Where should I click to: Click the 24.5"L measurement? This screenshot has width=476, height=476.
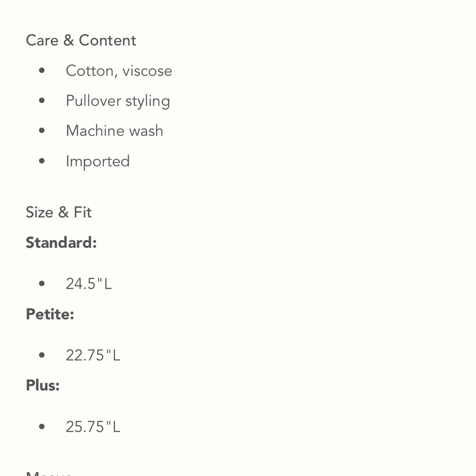pyautogui.click(x=89, y=284)
